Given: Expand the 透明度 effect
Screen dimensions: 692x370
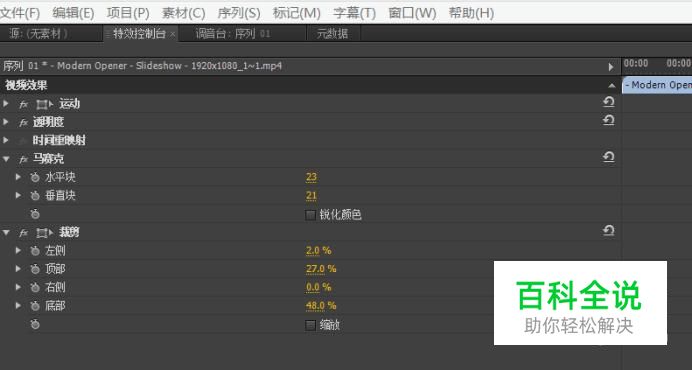Looking at the screenshot, I should coord(6,122).
